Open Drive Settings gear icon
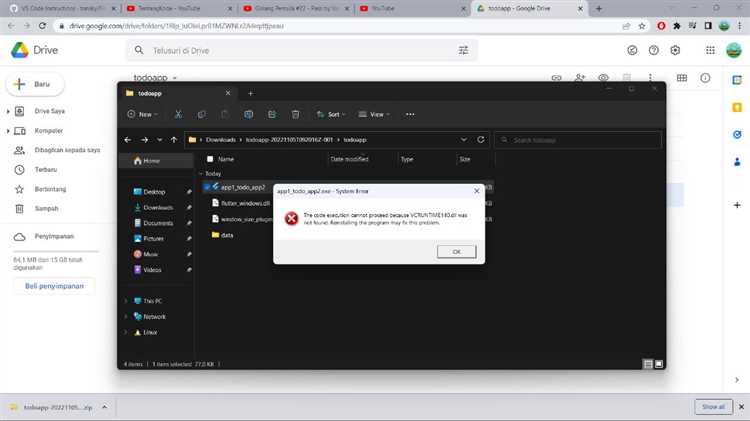750x421 pixels. (675, 50)
